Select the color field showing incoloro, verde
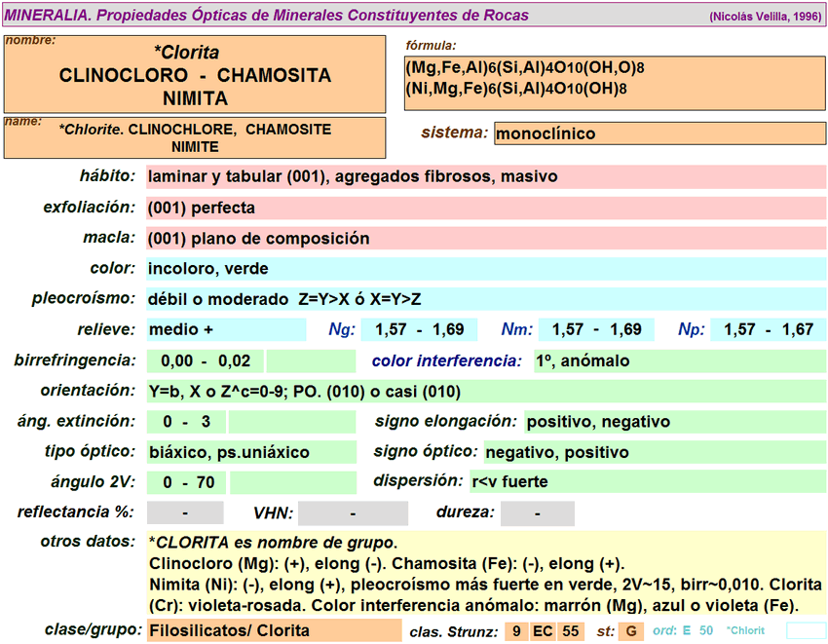Screen dimensions: 828x644 point(486,269)
